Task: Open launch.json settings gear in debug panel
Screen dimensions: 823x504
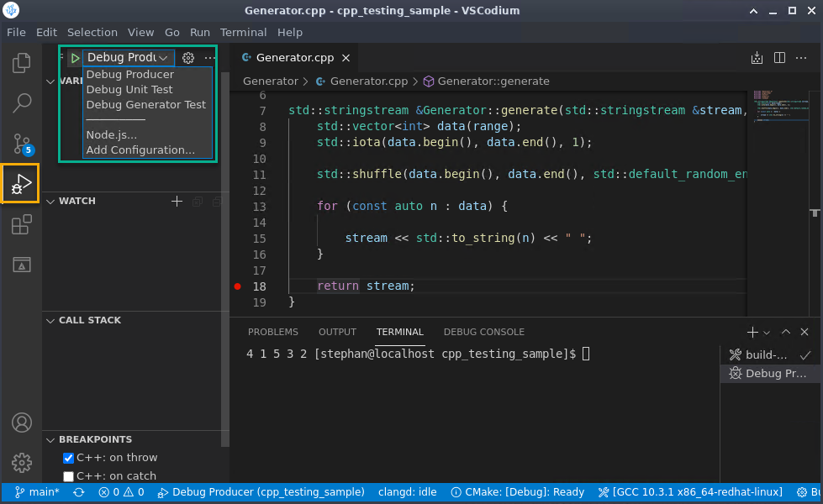Action: (x=188, y=58)
